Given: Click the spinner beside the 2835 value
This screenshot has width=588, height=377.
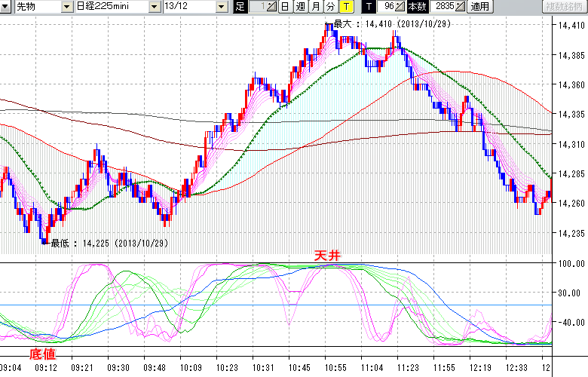Looking at the screenshot, I should (460, 7).
